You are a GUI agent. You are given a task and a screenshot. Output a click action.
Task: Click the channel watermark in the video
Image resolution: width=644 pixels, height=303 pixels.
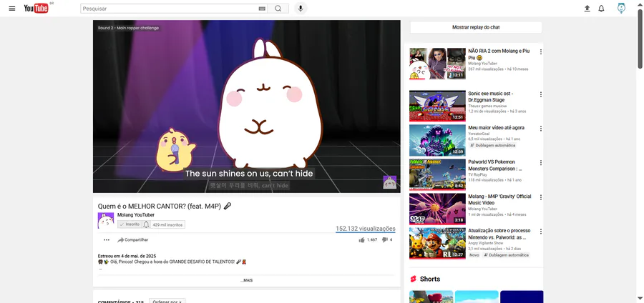(389, 182)
